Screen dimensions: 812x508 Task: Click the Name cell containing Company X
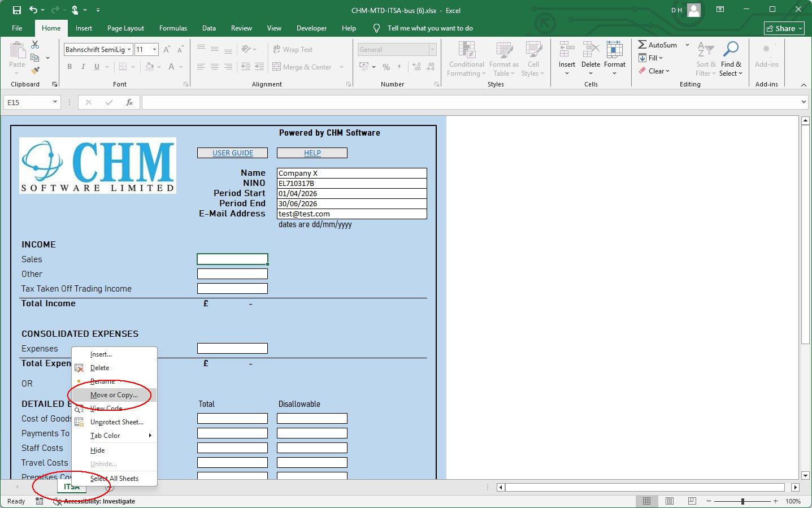[351, 173]
